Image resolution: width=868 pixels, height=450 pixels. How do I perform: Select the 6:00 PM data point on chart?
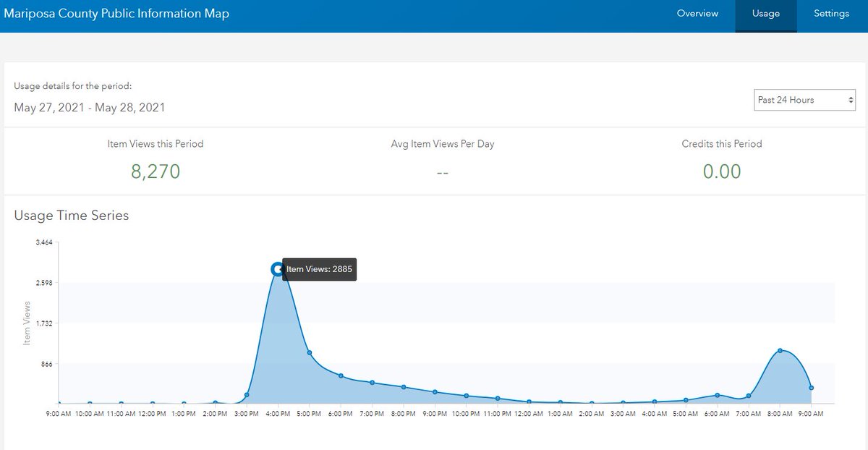click(x=342, y=375)
